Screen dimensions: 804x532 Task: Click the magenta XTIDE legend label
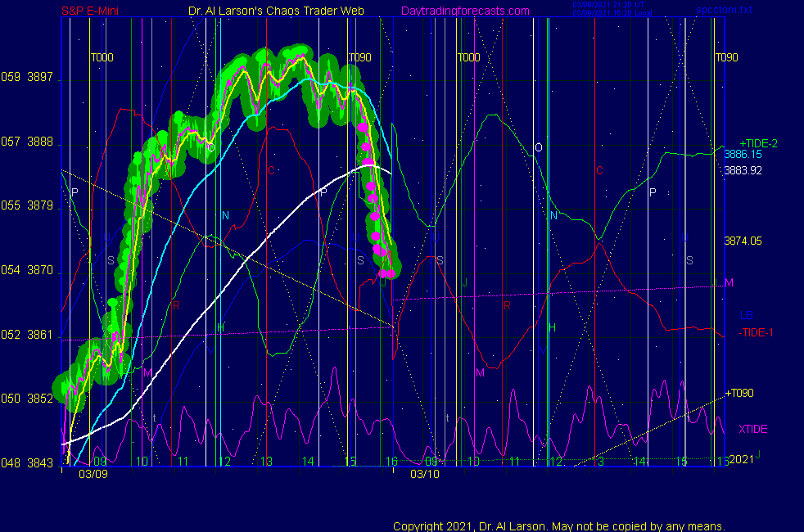[753, 429]
